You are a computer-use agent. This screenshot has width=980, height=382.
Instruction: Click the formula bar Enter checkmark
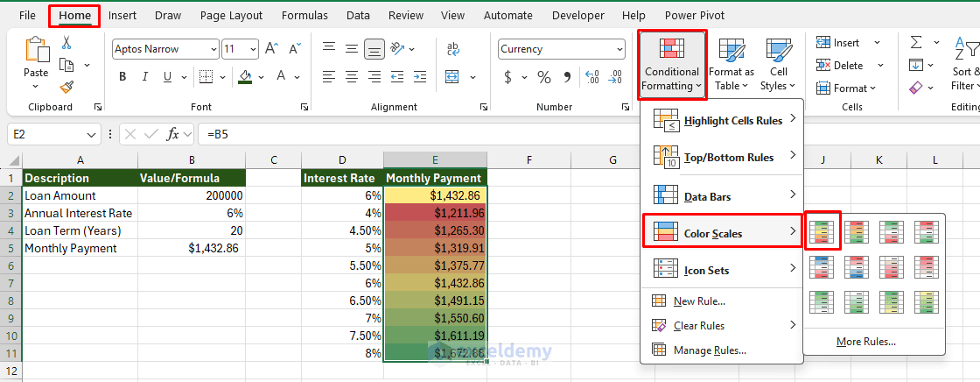click(x=150, y=133)
